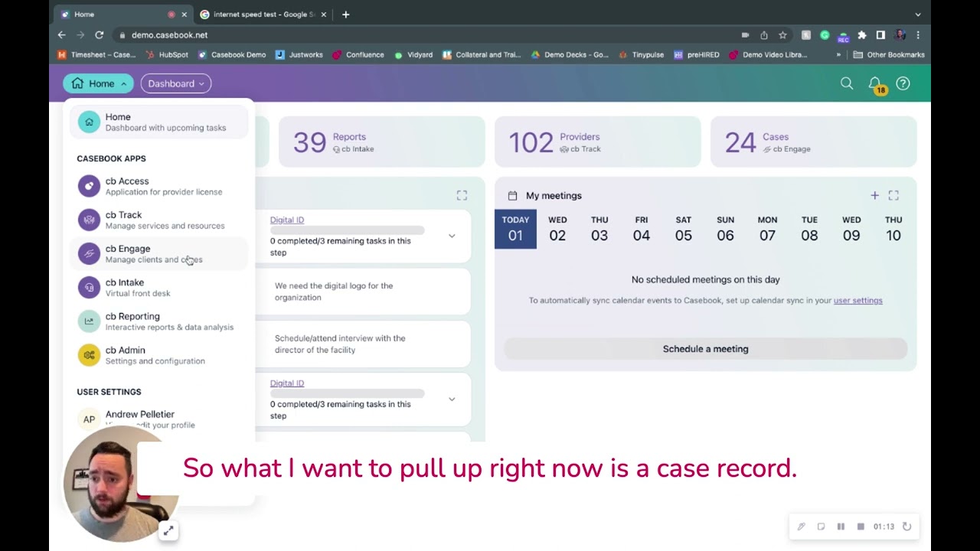Reload the page in the browser
The height and width of the screenshot is (551, 980).
click(x=99, y=34)
